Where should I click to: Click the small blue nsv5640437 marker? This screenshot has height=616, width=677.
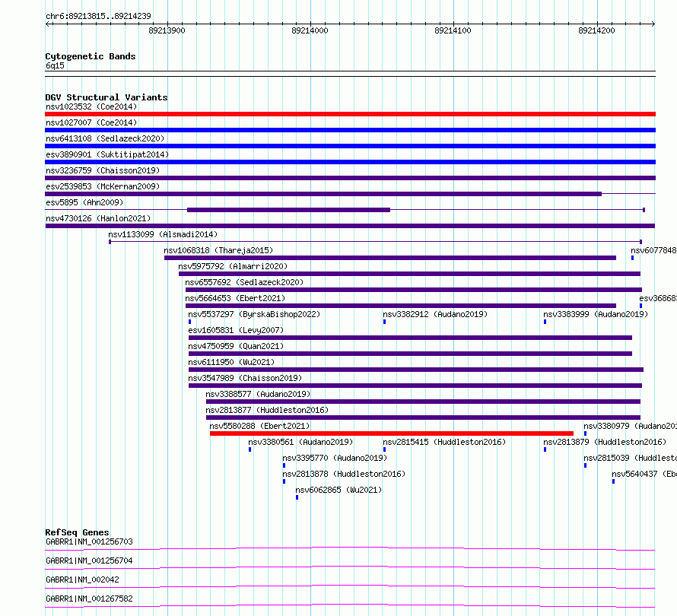click(x=614, y=481)
